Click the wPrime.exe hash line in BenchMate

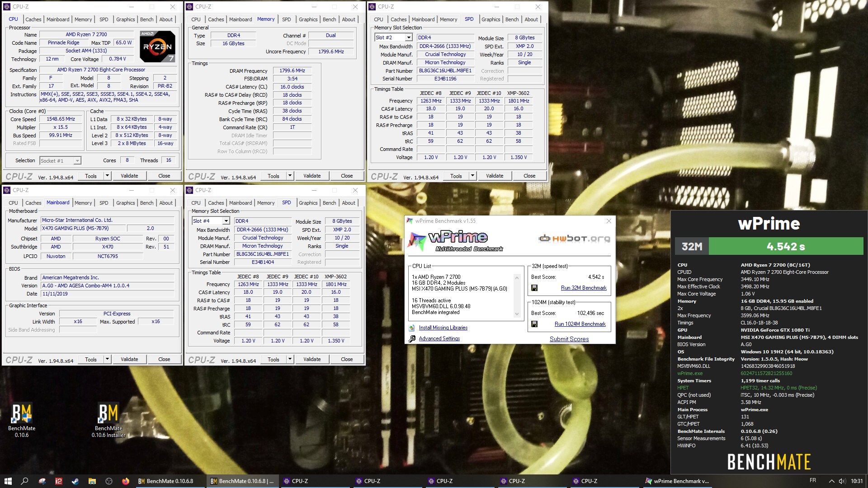(735, 373)
